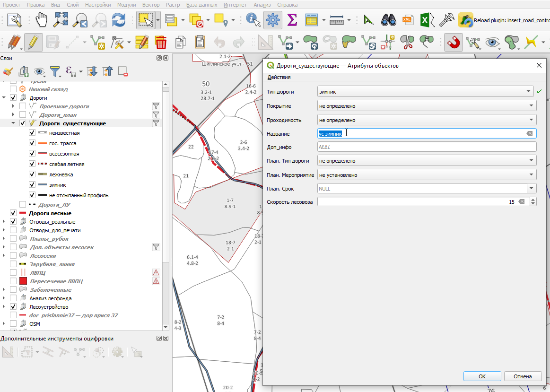Confirm attributes with the OK button

[482, 376]
